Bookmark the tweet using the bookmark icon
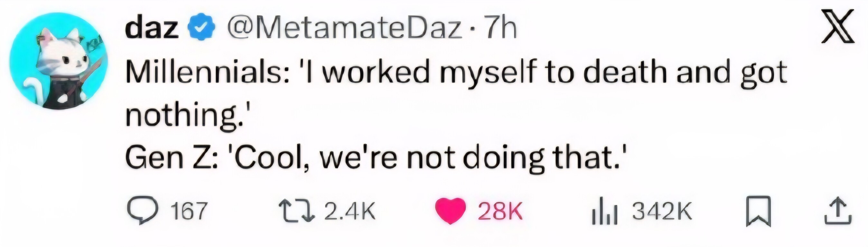The height and width of the screenshot is (247, 868). pos(759,211)
